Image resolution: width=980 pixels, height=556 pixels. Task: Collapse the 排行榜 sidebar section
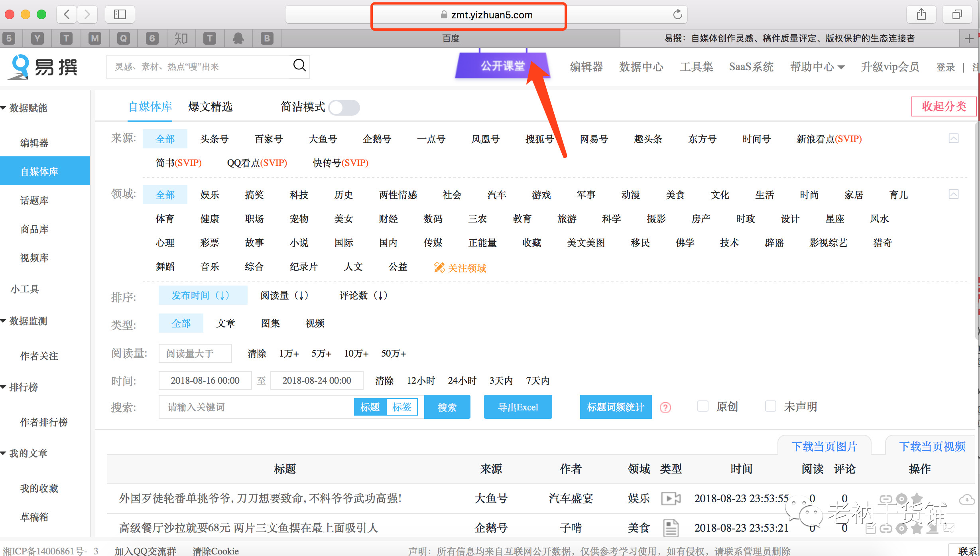(3, 387)
